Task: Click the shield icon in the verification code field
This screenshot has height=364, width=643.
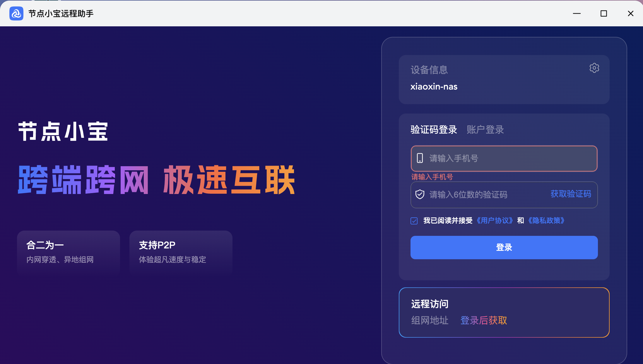Action: (420, 195)
